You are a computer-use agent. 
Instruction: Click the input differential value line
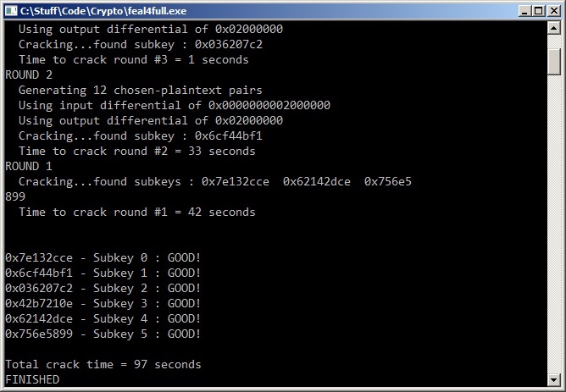tap(175, 105)
